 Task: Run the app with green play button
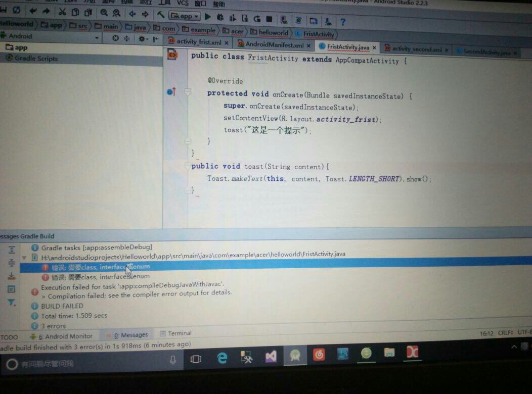coord(208,17)
